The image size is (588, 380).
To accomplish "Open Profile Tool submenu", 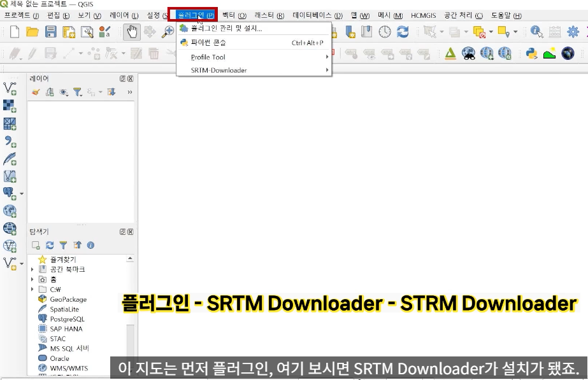I will [x=254, y=57].
